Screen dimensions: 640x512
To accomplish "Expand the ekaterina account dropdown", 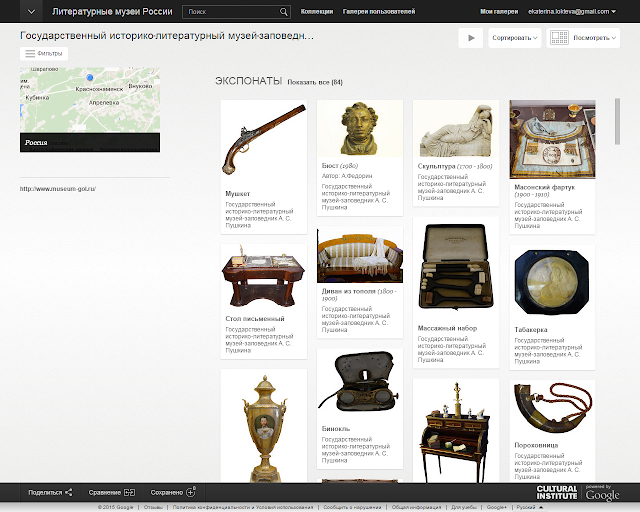I will point(572,12).
